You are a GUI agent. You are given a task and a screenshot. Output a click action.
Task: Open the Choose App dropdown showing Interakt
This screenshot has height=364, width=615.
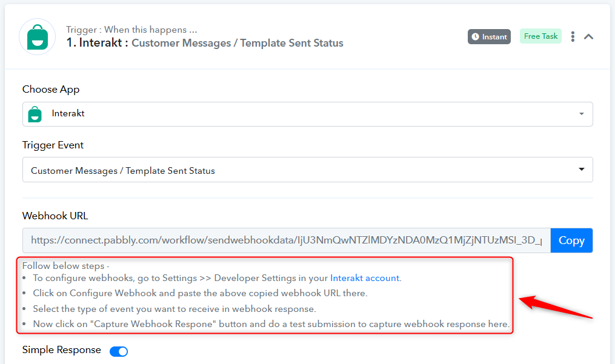[x=308, y=114]
